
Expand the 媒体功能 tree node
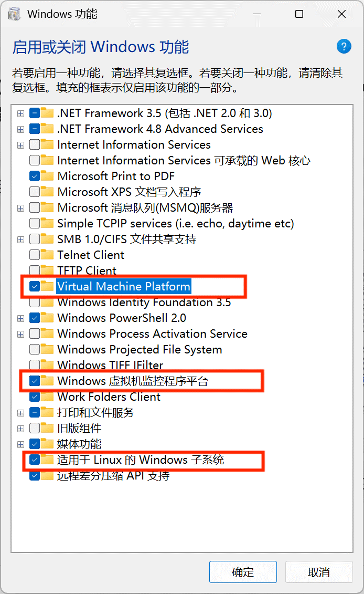coord(21,444)
